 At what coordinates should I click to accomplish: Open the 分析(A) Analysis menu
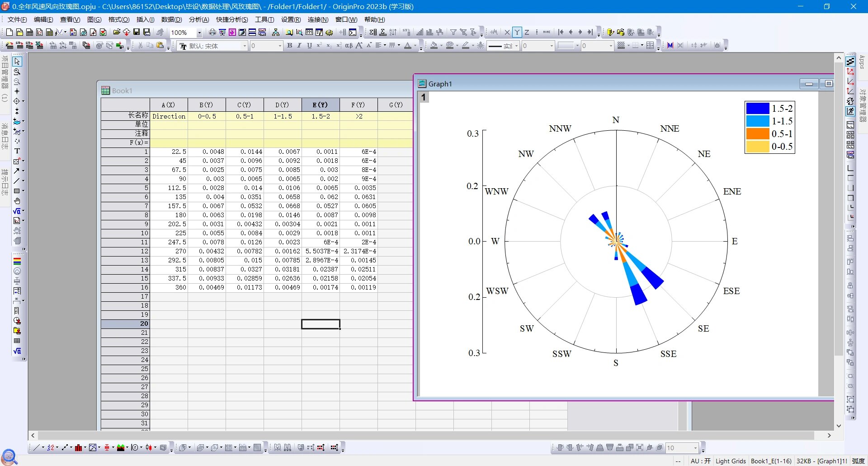(198, 19)
